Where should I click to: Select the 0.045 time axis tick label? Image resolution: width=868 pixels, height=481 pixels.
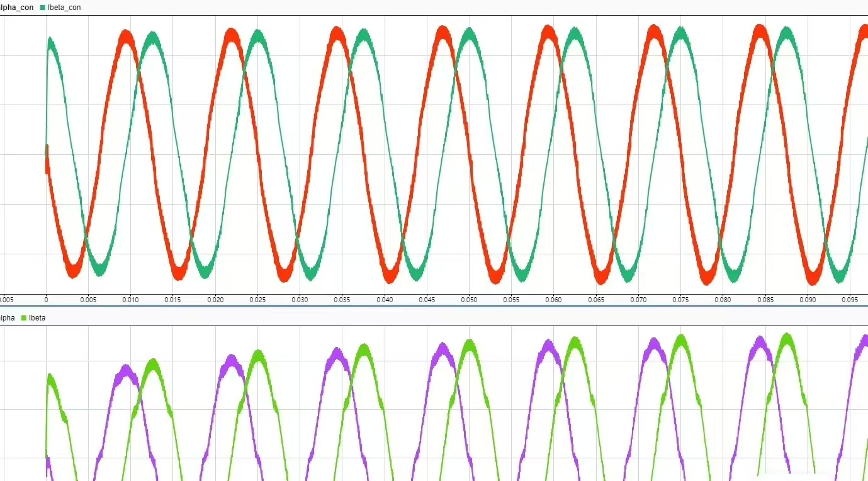(x=426, y=300)
